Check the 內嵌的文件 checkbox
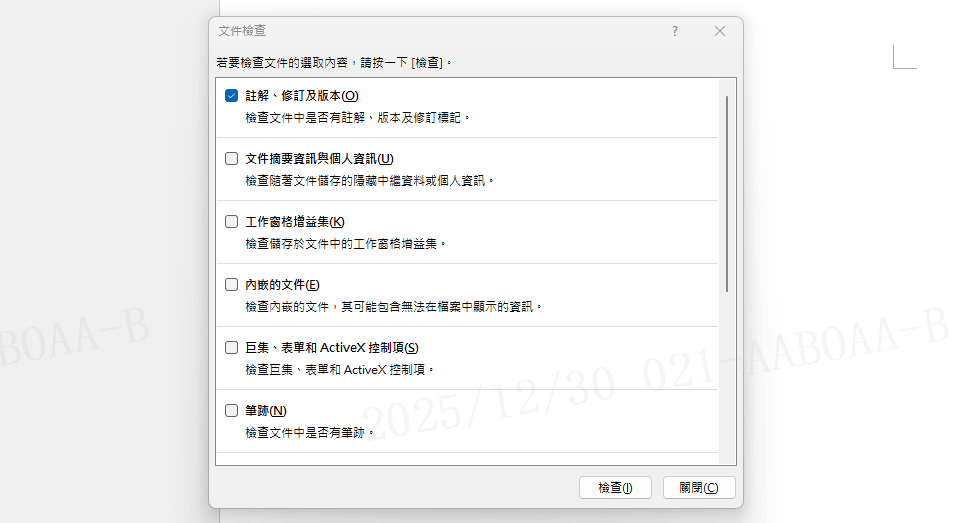 pyautogui.click(x=232, y=285)
